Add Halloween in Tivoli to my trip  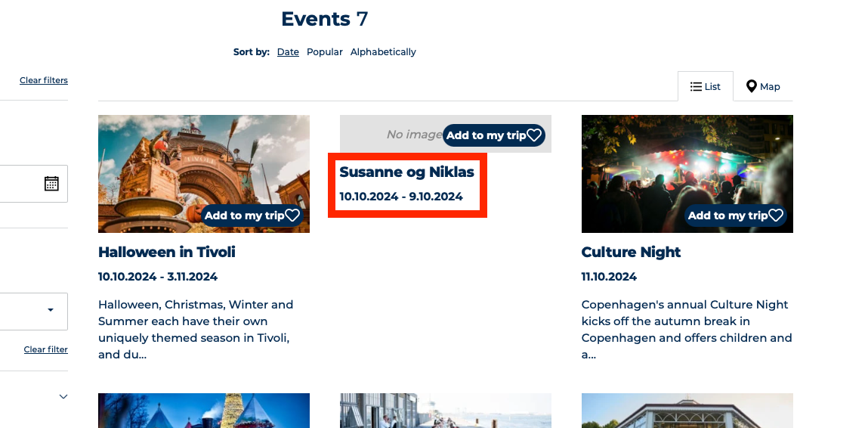point(252,215)
